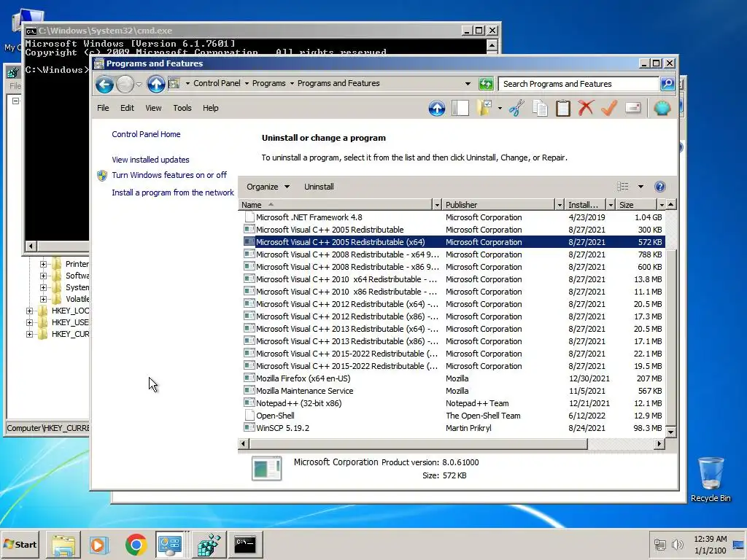Click the Uninstall button
The width and height of the screenshot is (747, 560).
click(319, 187)
